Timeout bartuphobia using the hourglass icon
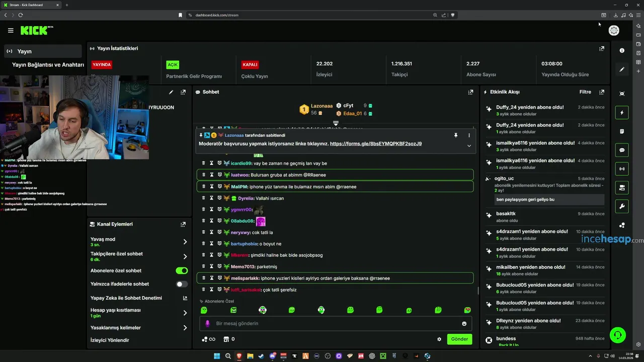The height and width of the screenshot is (362, 644). [212, 244]
